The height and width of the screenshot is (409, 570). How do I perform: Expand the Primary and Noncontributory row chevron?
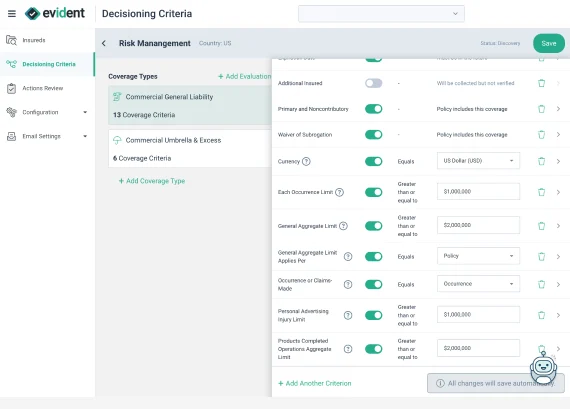coord(558,109)
